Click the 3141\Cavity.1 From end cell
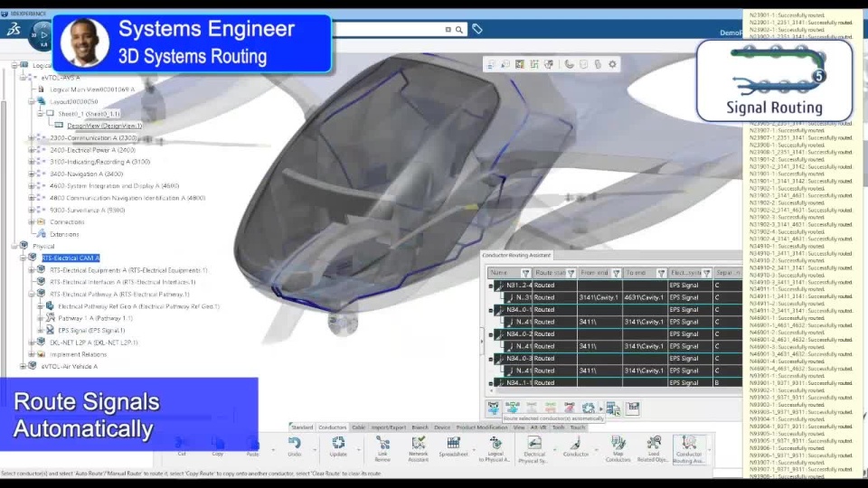 click(599, 297)
